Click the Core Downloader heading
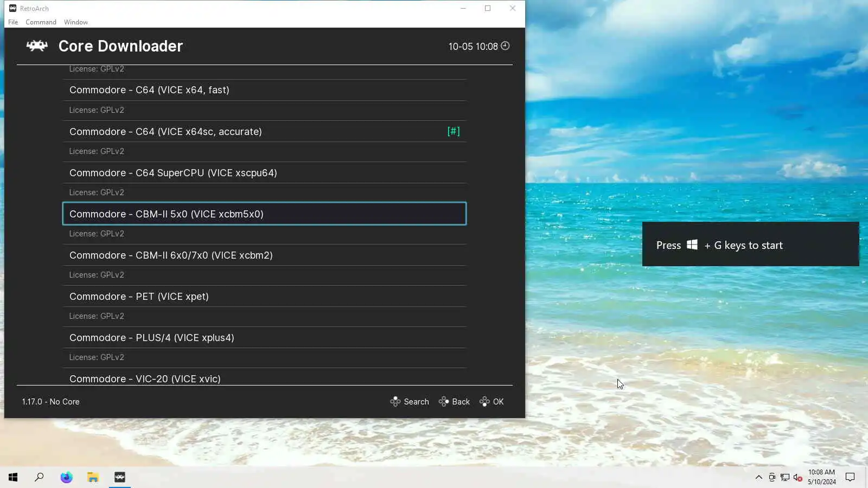Image resolution: width=868 pixels, height=488 pixels. pos(120,46)
